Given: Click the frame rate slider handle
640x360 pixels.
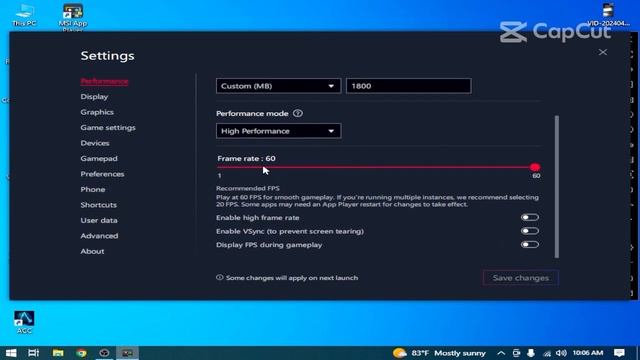Looking at the screenshot, I should tap(535, 167).
